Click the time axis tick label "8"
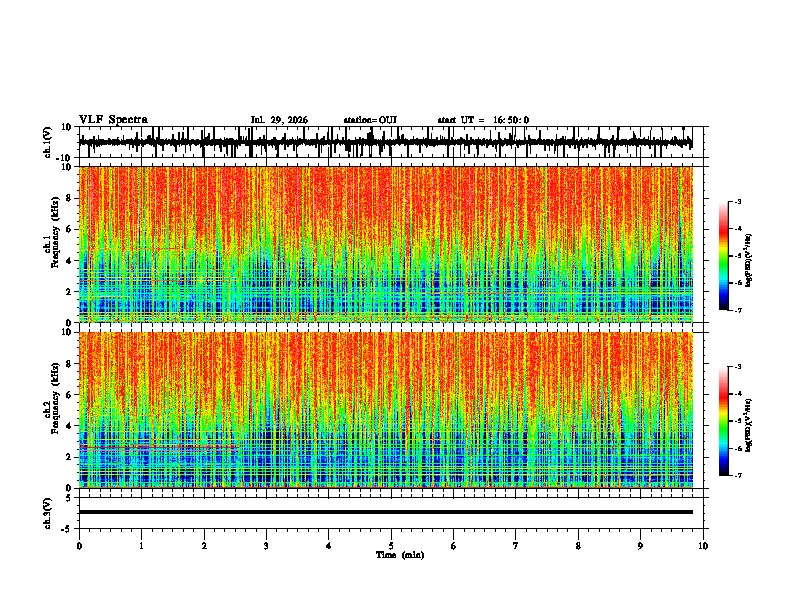792x612 pixels. [578, 546]
